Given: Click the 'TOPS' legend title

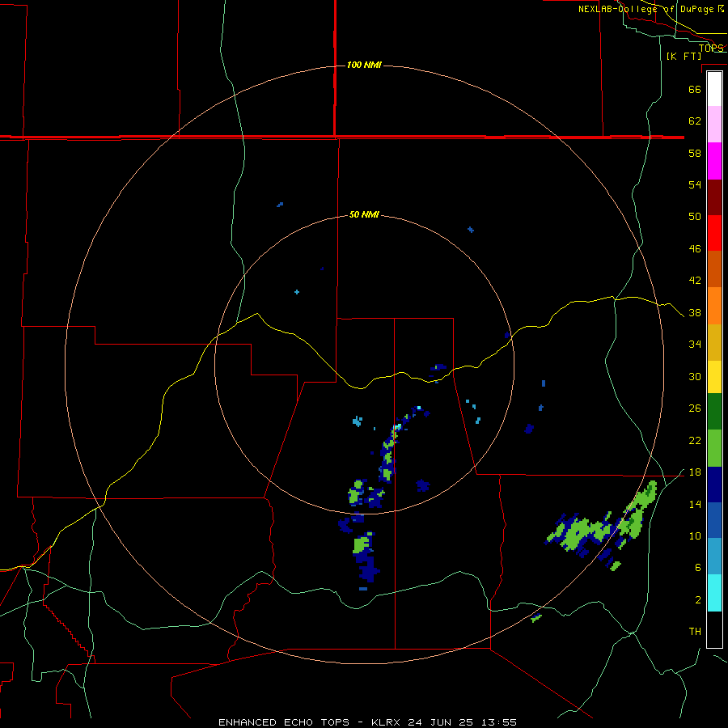Looking at the screenshot, I should coord(711,48).
